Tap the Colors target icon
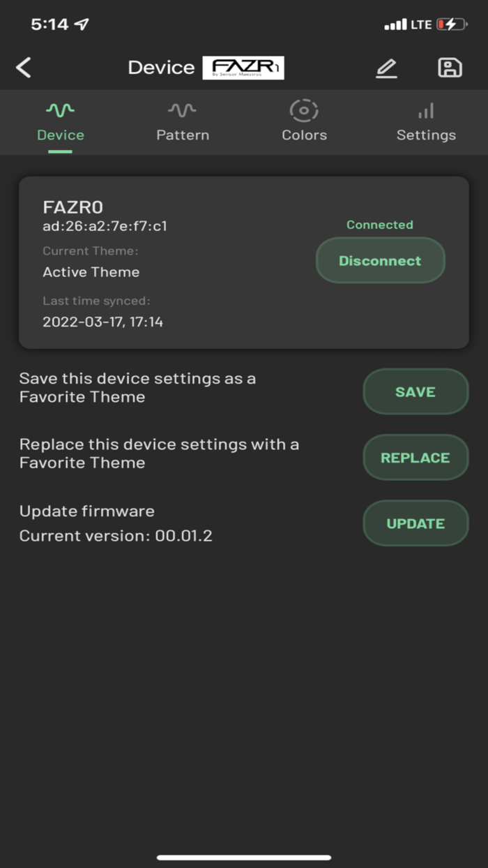 (x=304, y=109)
